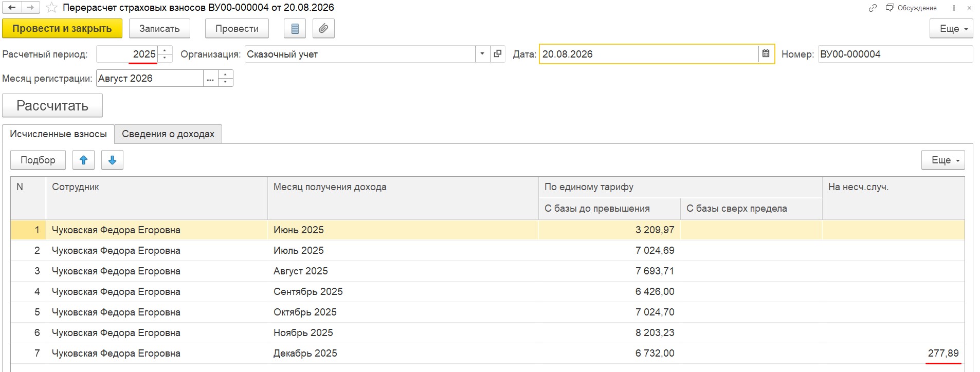Decrease Месяц регистрации by one month

226,82
